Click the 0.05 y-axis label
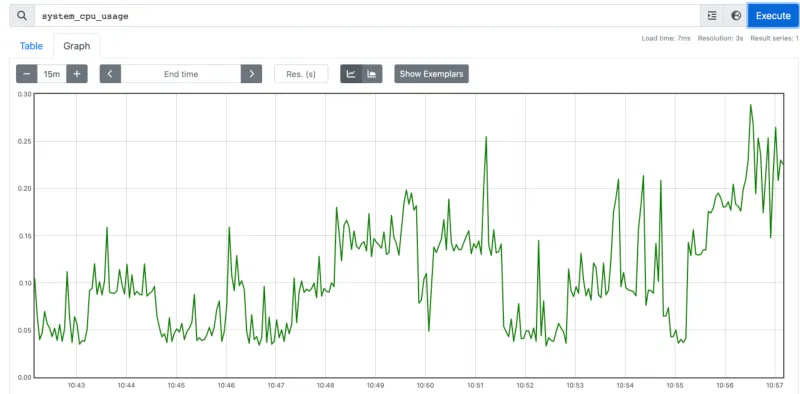Image resolution: width=800 pixels, height=394 pixels. [x=23, y=330]
